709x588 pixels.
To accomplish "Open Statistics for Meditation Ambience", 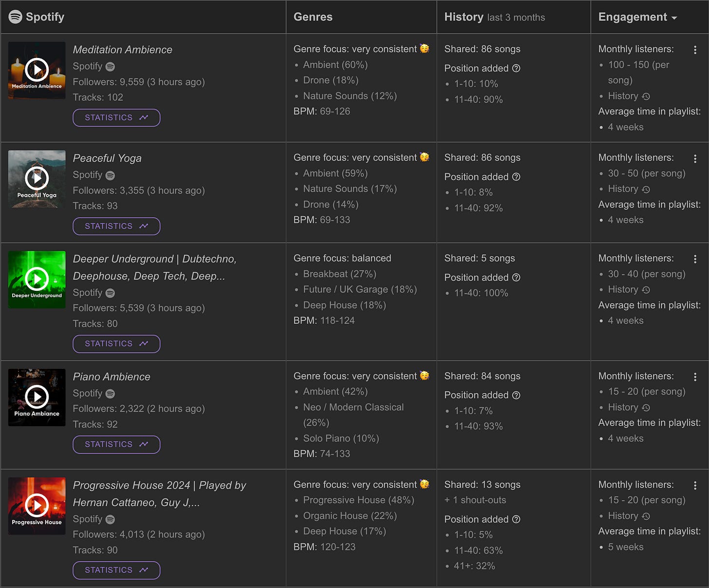I will (116, 117).
